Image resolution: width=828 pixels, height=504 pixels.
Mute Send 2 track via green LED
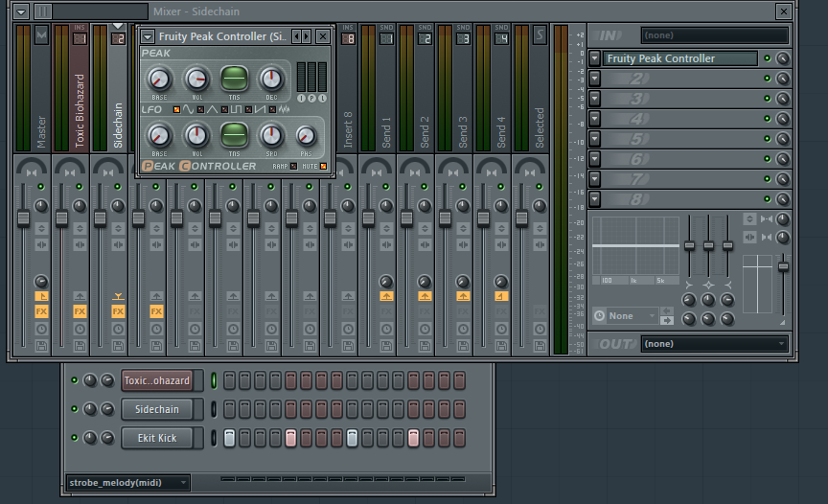click(x=424, y=187)
